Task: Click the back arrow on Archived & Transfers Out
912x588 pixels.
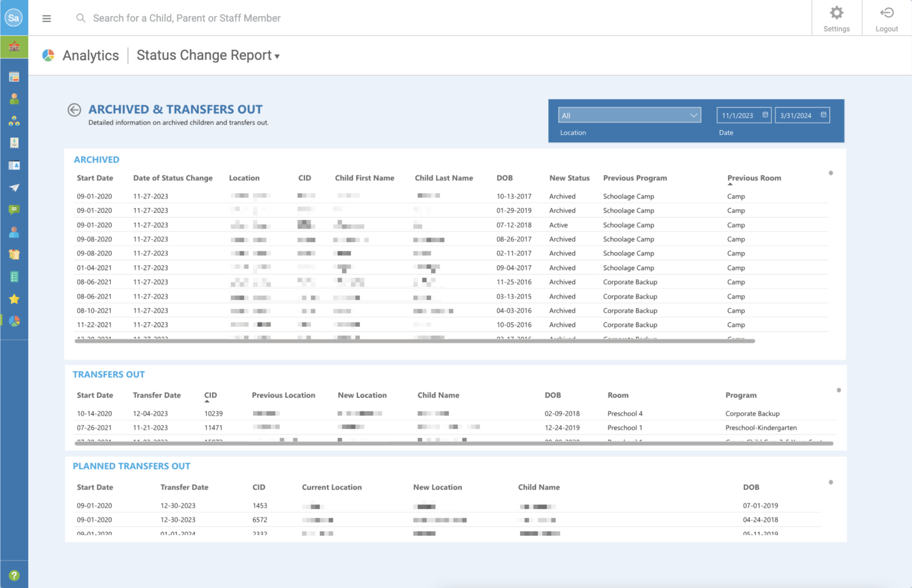Action: tap(74, 110)
